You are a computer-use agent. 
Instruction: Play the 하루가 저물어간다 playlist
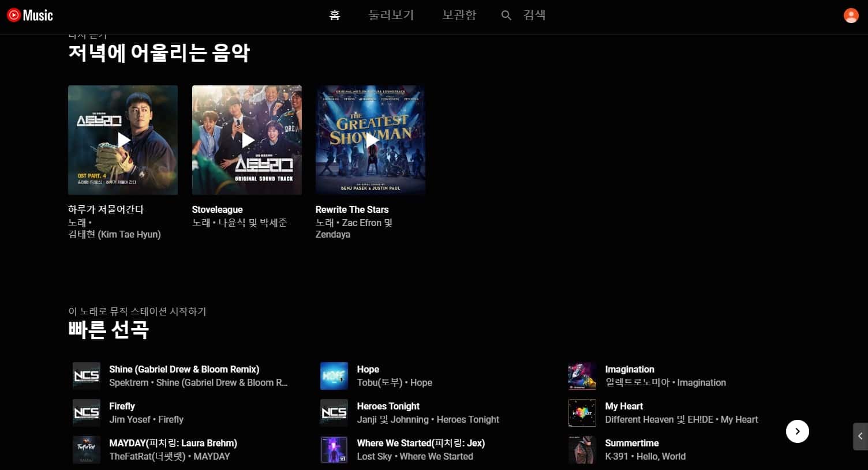pyautogui.click(x=123, y=140)
